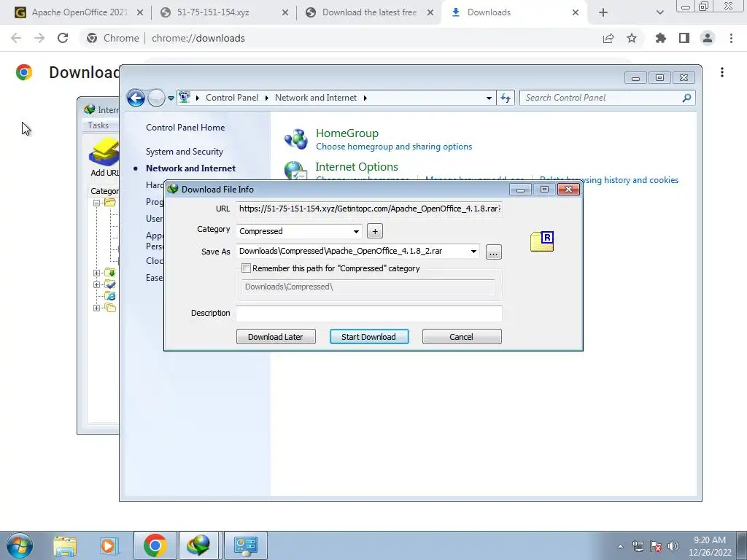The image size is (747, 560).
Task: Expand the finished downloads tree node in IDM
Action: tap(96, 285)
